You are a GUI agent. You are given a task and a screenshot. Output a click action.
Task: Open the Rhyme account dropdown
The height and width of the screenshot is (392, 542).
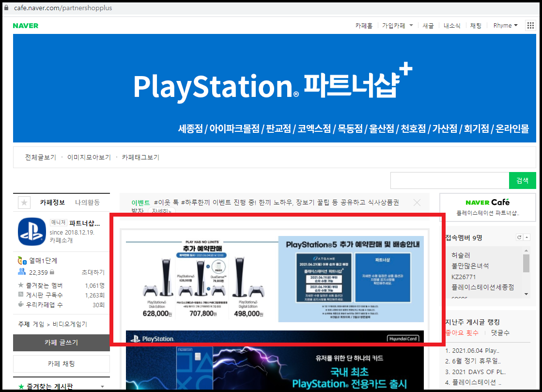click(x=505, y=26)
